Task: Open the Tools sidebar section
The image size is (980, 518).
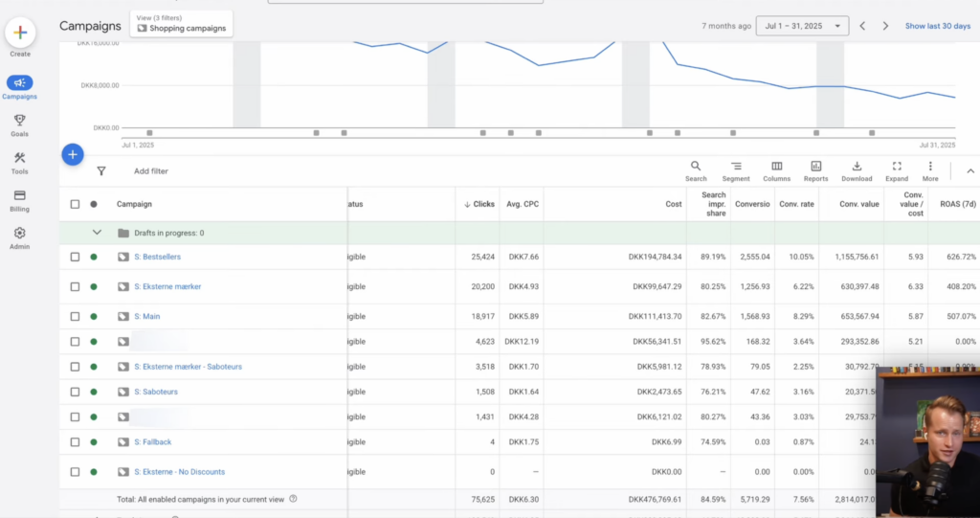Action: [x=20, y=163]
